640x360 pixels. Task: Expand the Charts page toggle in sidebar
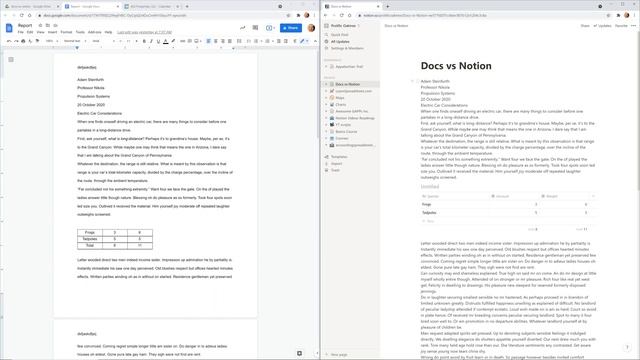(326, 104)
